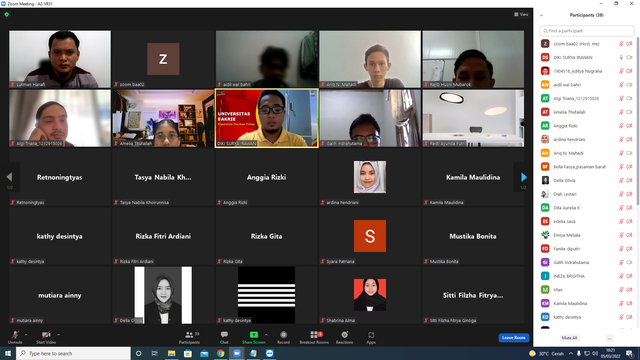Open Breakout Rooms

314,337
